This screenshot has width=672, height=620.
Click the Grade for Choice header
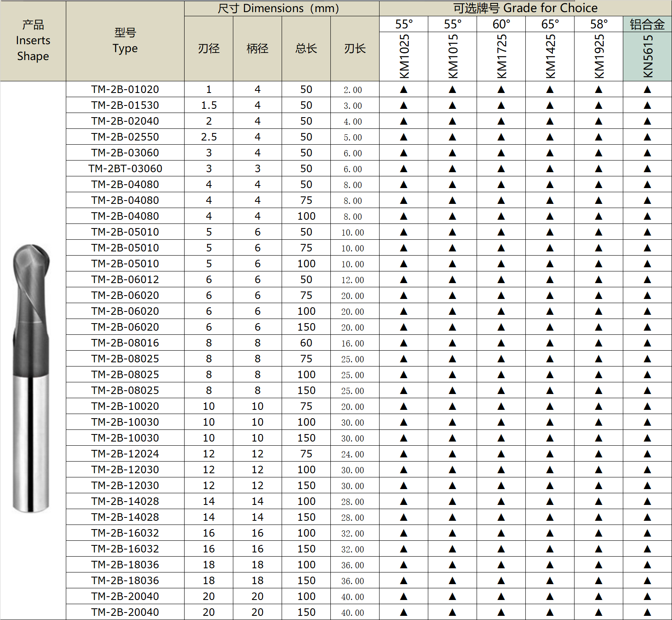(525, 8)
